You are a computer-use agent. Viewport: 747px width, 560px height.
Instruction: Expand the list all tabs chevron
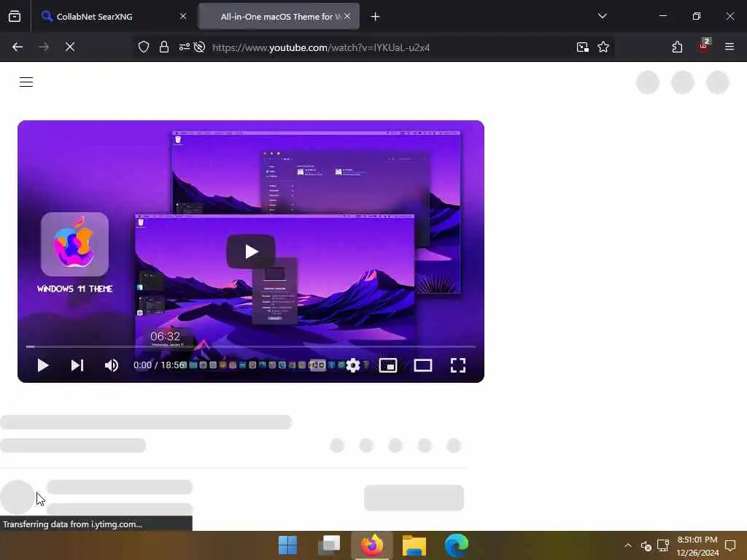(603, 16)
